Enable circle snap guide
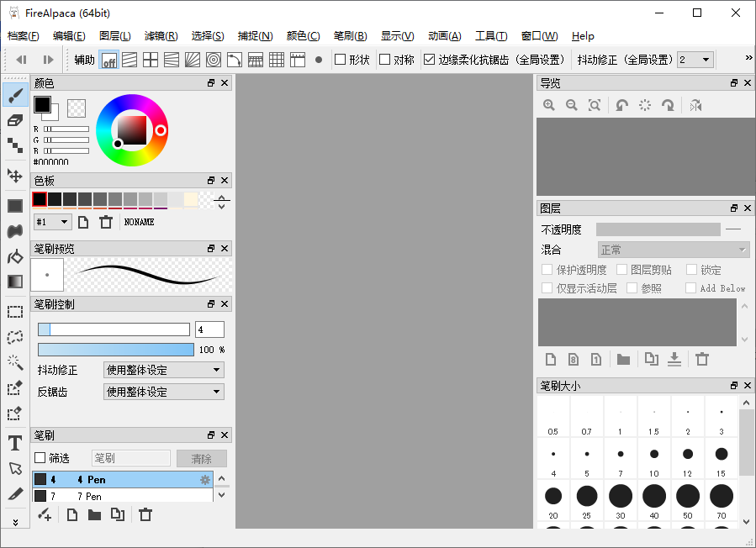 (213, 60)
